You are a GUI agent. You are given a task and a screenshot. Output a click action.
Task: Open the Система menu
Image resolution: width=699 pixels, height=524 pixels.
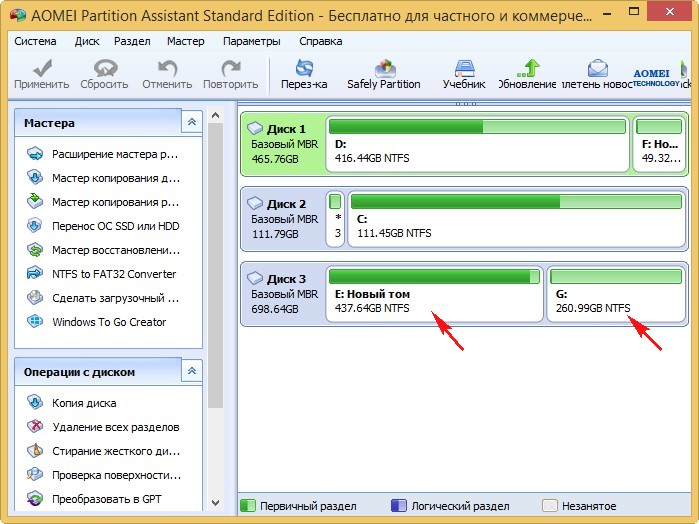pyautogui.click(x=35, y=41)
